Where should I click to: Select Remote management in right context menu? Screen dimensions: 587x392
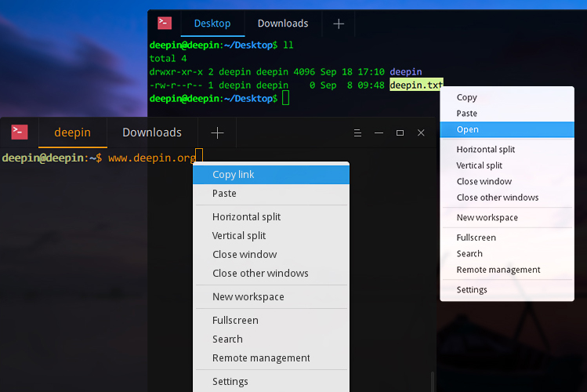pos(507,270)
